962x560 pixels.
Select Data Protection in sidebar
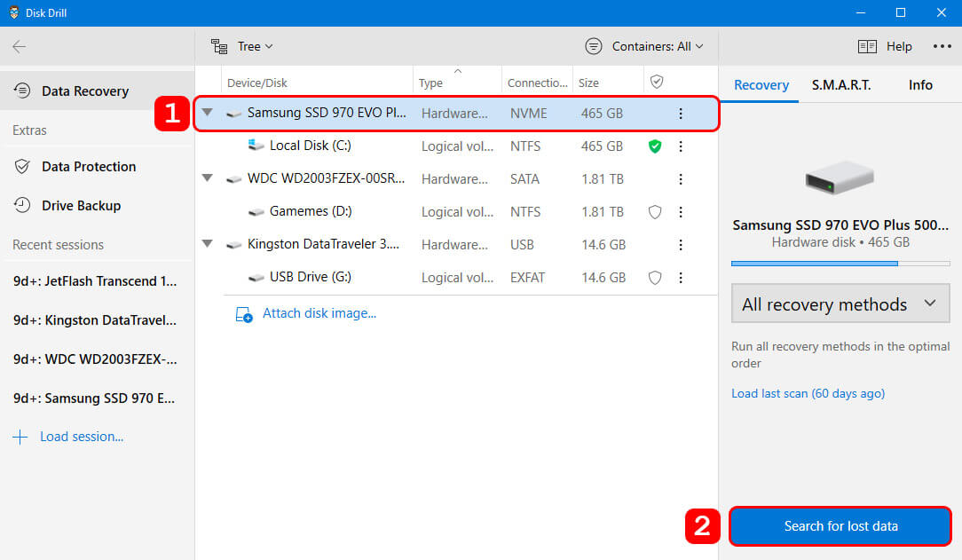pyautogui.click(x=97, y=166)
